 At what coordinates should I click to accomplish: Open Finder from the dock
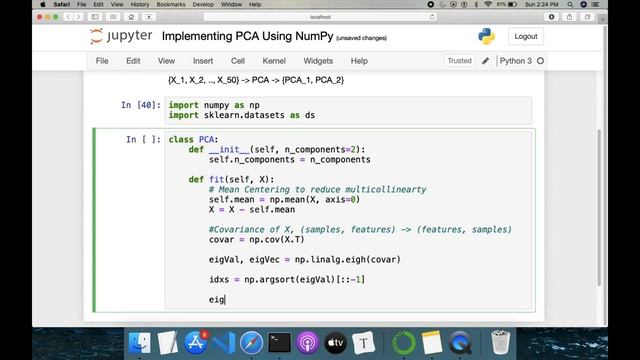coord(140,342)
